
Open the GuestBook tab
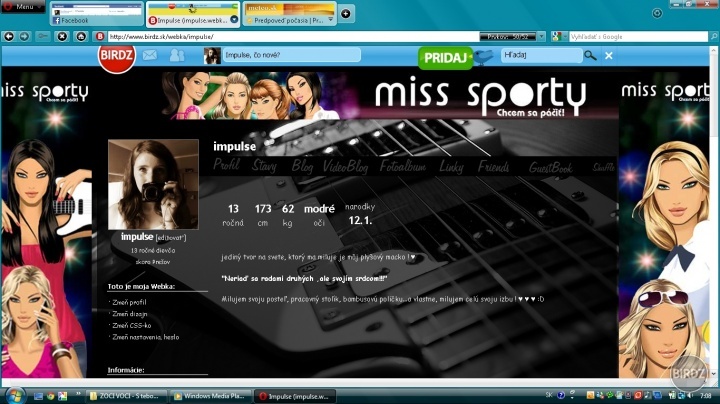point(551,168)
